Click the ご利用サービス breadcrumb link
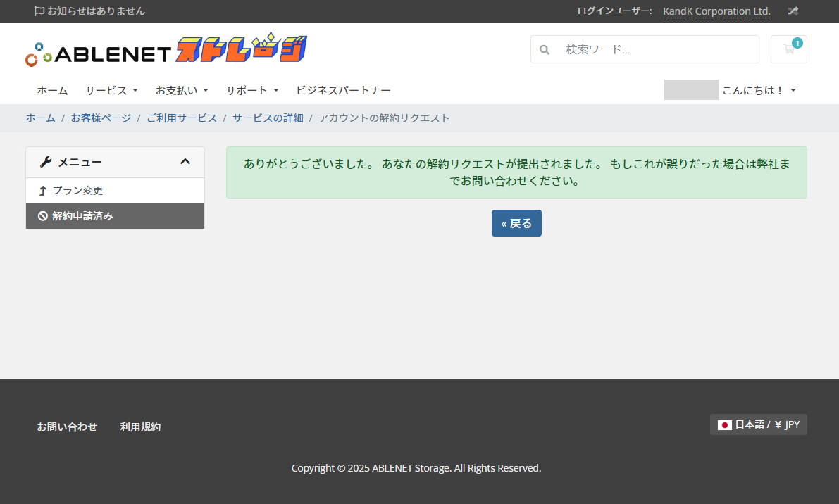This screenshot has width=839, height=504. click(x=182, y=118)
